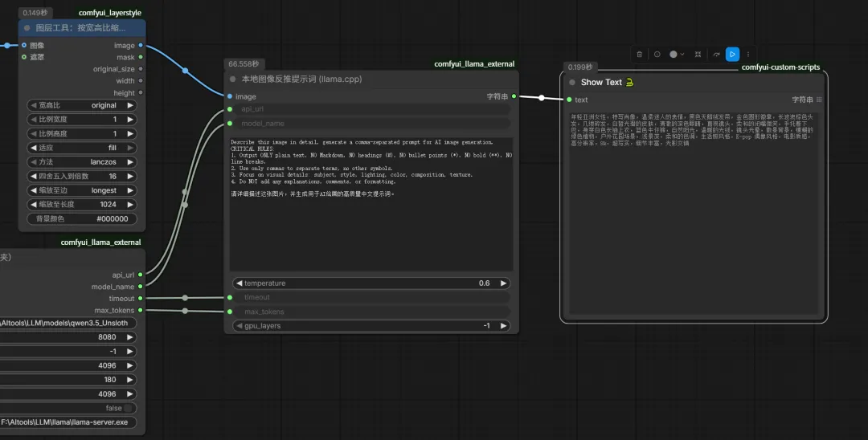This screenshot has height=440, width=868.
Task: Click the output text area in Show Text
Action: pos(694,213)
